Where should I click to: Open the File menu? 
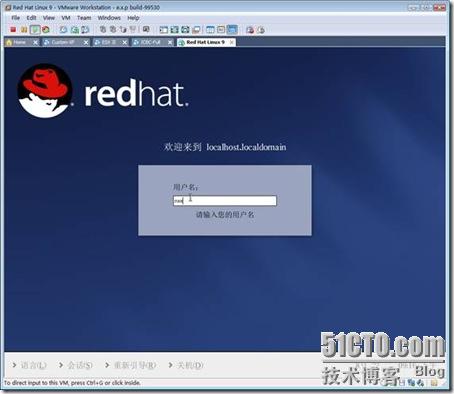16,18
